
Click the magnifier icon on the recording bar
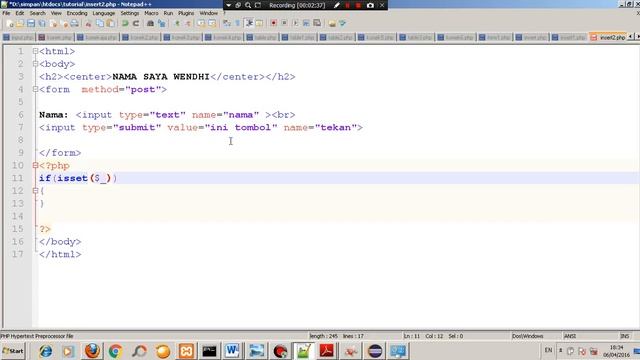(247, 5)
